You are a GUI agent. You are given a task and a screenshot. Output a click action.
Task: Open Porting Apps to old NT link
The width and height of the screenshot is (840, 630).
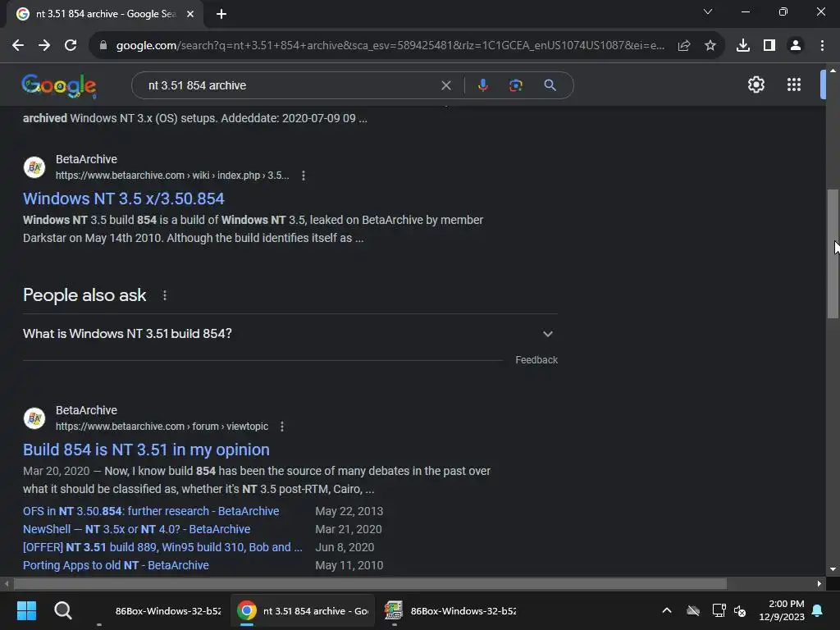[116, 565]
